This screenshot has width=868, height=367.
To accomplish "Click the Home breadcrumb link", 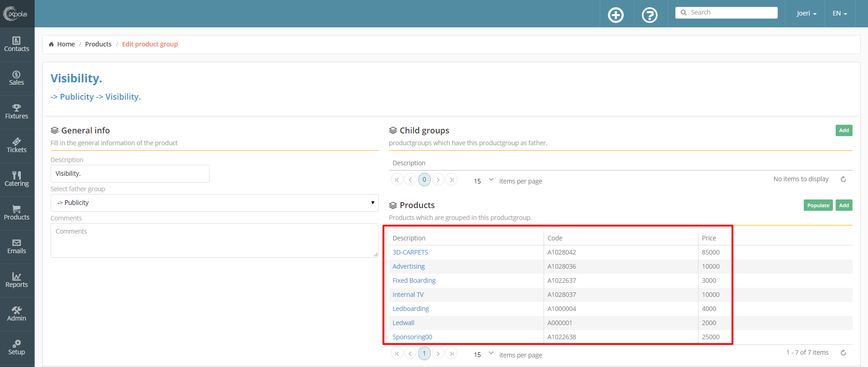I will click(66, 44).
